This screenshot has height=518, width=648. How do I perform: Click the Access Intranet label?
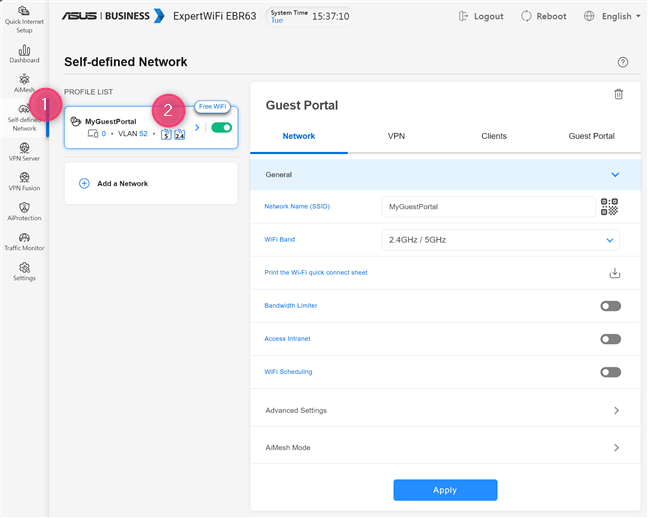[x=287, y=339]
